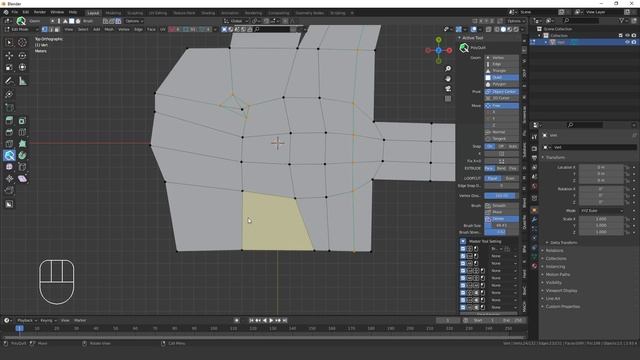
Task: Open the File menu
Action: coord(15,12)
